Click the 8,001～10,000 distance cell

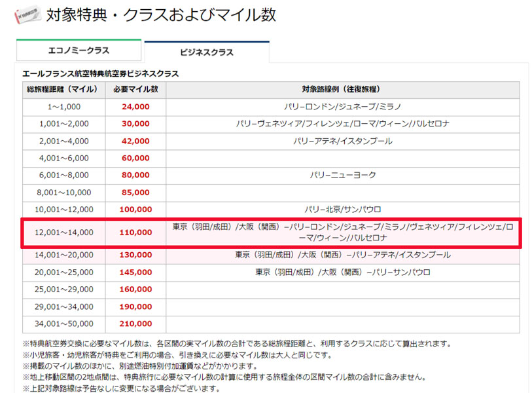(x=63, y=193)
